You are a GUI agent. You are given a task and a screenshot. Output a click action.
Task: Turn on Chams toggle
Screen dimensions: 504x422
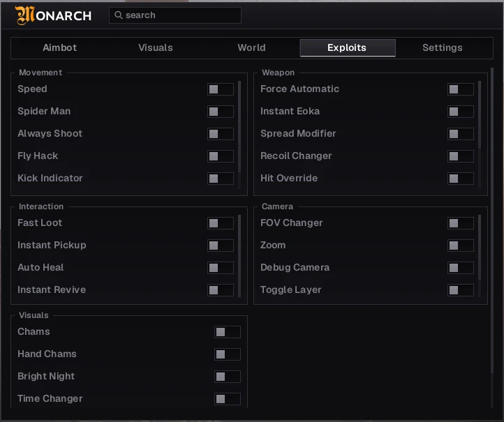pos(228,332)
